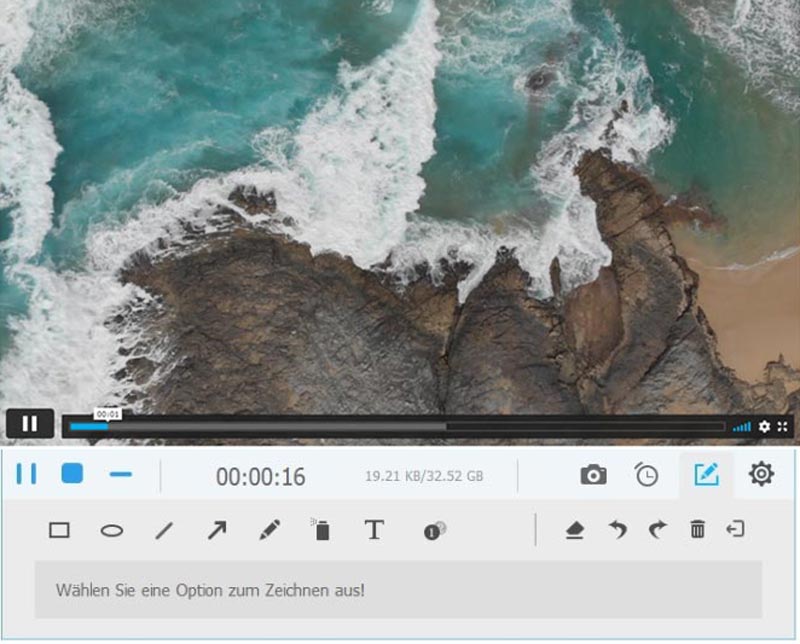Image resolution: width=800 pixels, height=644 pixels.
Task: Delete all drawings with trash icon
Action: coord(697,530)
